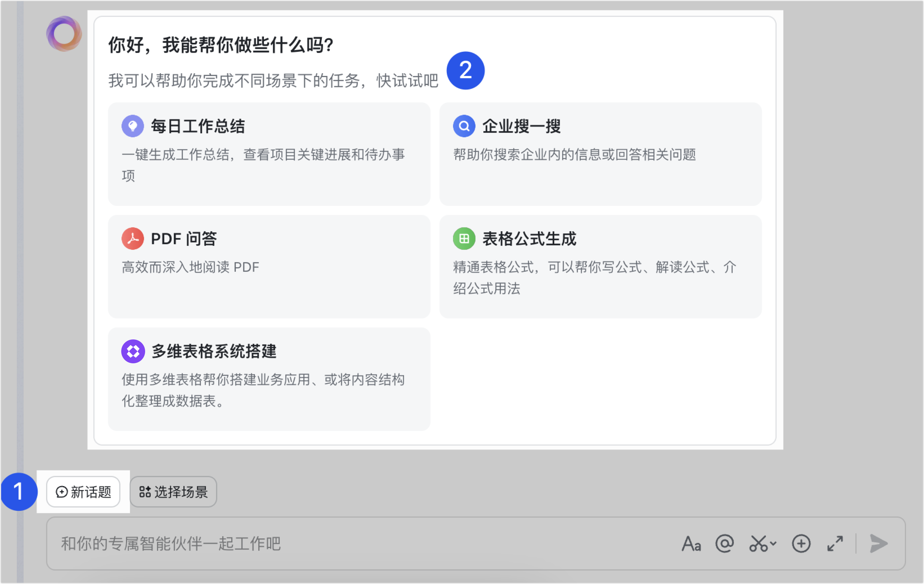Click the heading 你好，我能帮你做些什么吗?
This screenshot has height=584, width=924.
221,45
